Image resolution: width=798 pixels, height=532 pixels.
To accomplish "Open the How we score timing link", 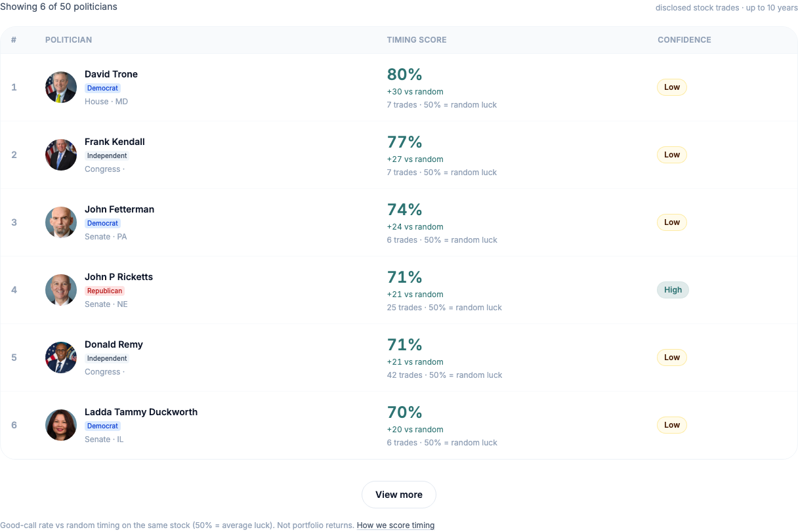I will tap(396, 525).
